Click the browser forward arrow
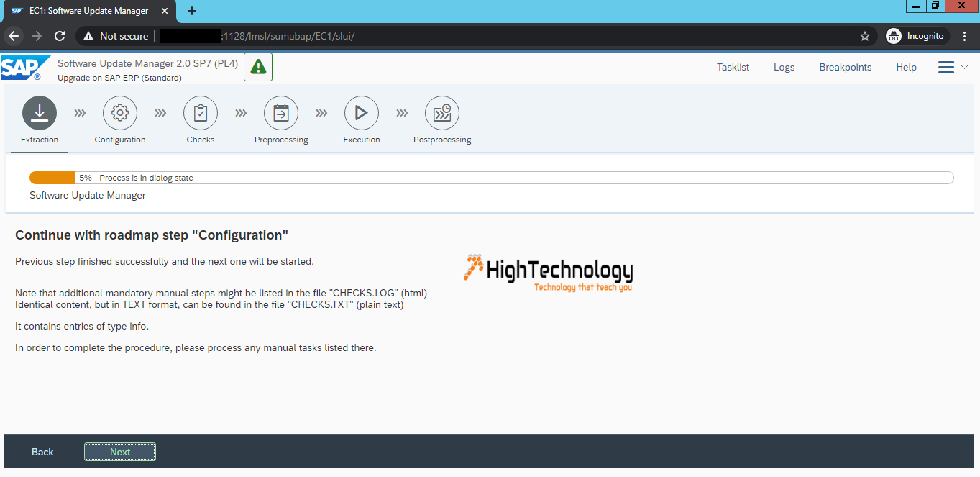The image size is (980, 477). [x=37, y=36]
